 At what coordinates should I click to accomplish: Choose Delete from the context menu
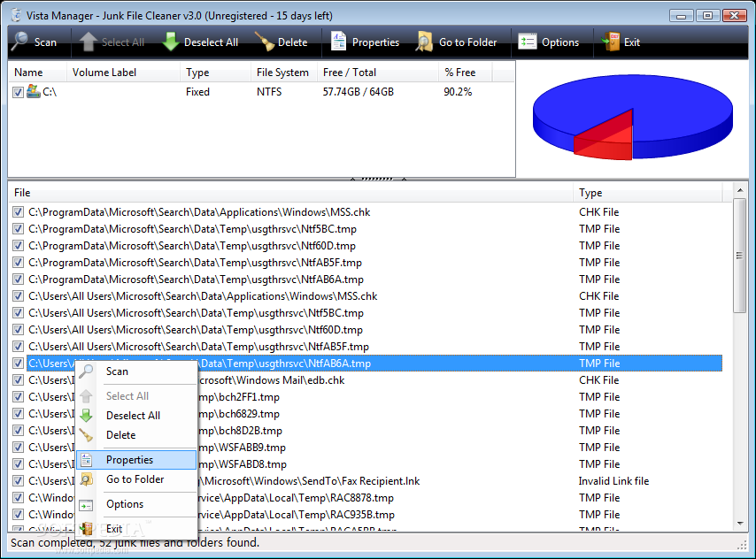[x=136, y=435]
